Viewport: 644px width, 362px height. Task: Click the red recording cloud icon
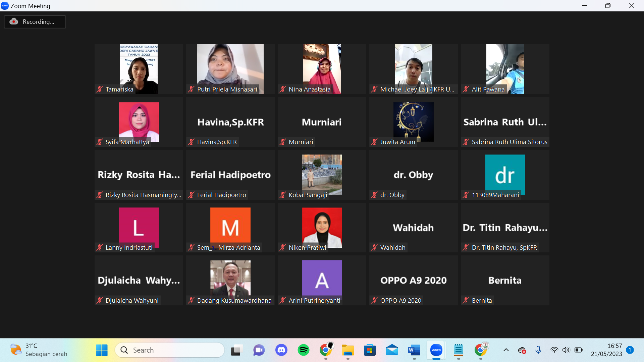[x=14, y=21]
